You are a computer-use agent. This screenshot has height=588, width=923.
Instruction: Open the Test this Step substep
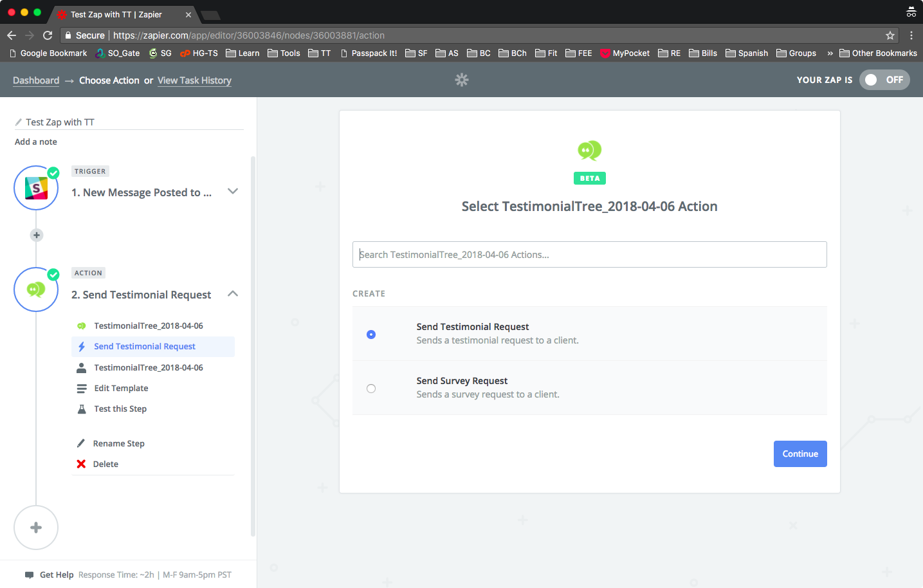click(x=153, y=409)
